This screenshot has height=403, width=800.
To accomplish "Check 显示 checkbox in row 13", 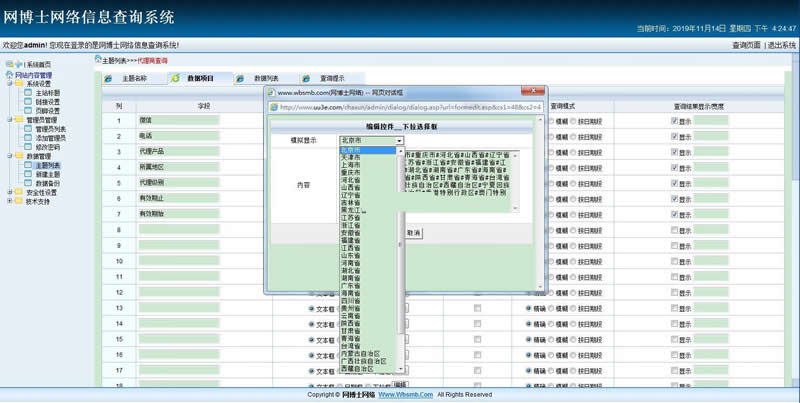I will point(674,308).
